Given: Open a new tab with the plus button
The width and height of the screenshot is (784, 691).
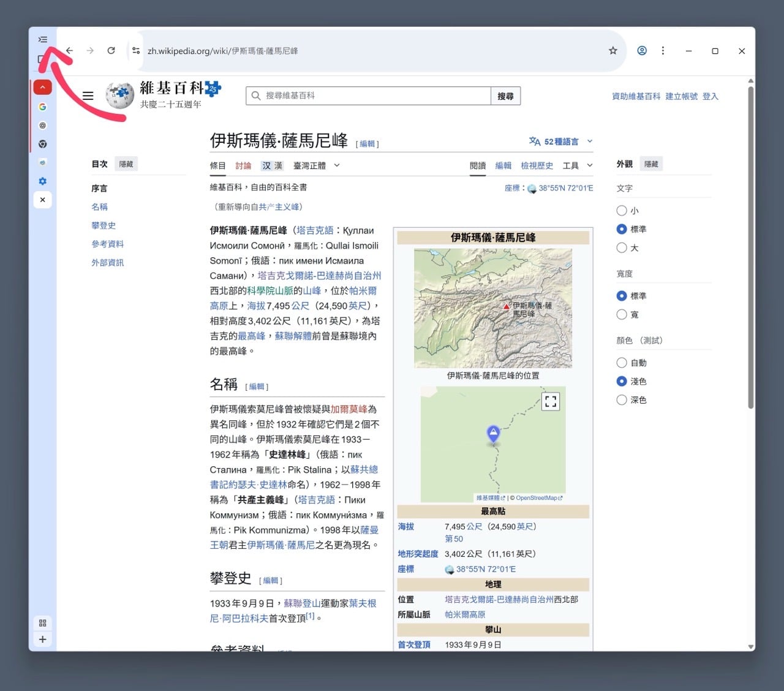Looking at the screenshot, I should (x=42, y=639).
